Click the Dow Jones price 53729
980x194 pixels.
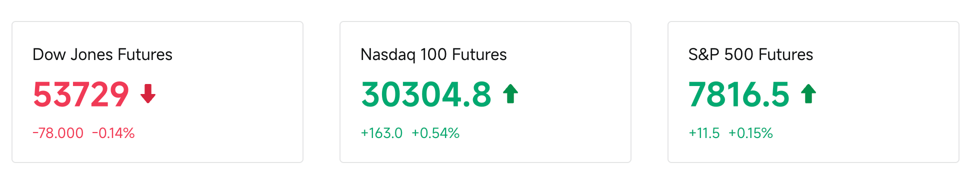click(x=81, y=94)
